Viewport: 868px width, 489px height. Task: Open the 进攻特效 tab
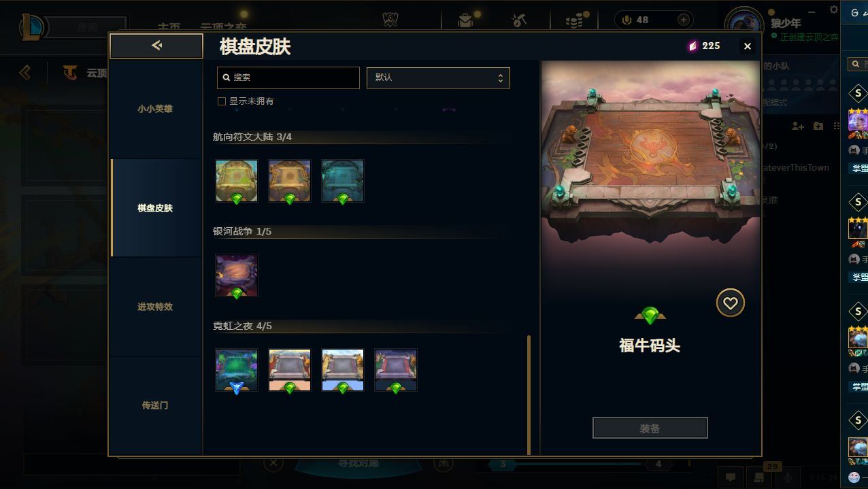[x=156, y=307]
